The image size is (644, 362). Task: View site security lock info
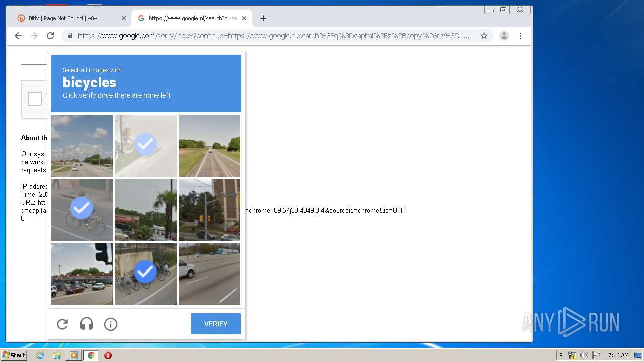70,36
